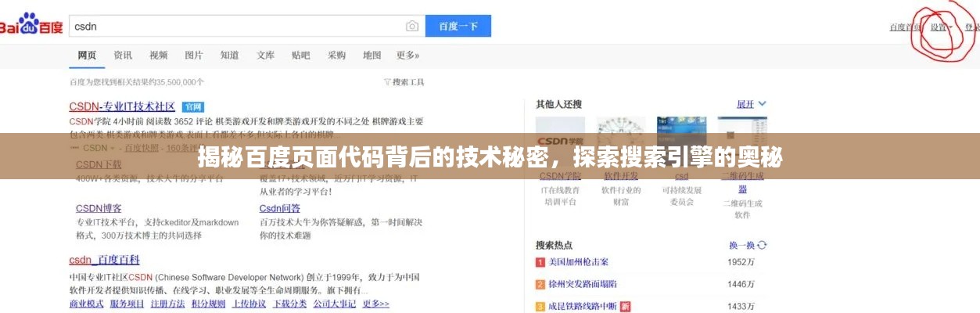This screenshot has width=980, height=313.
Task: Expand 其他人还搜 with 展开
Action: click(x=751, y=104)
